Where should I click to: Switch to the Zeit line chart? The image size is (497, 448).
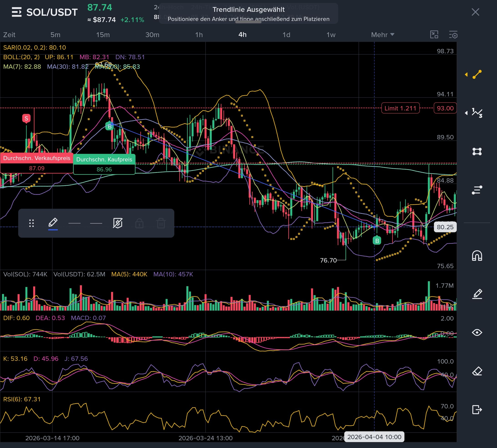point(9,35)
